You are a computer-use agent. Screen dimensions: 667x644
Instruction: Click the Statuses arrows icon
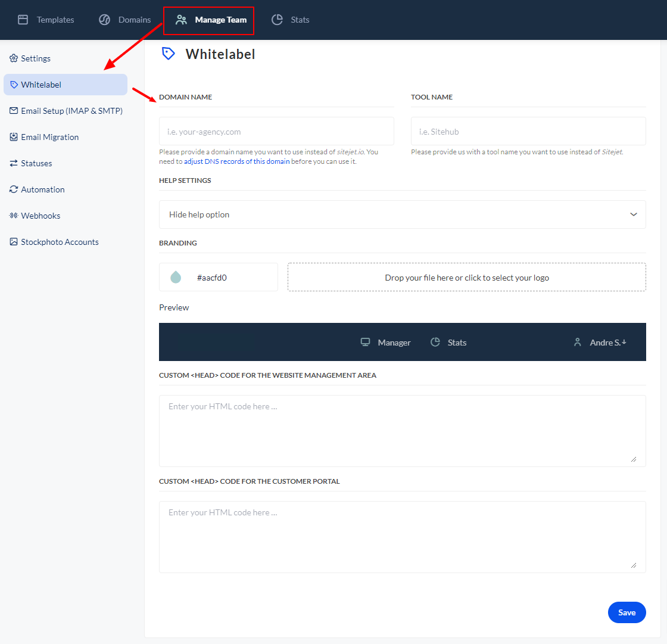[x=14, y=163]
